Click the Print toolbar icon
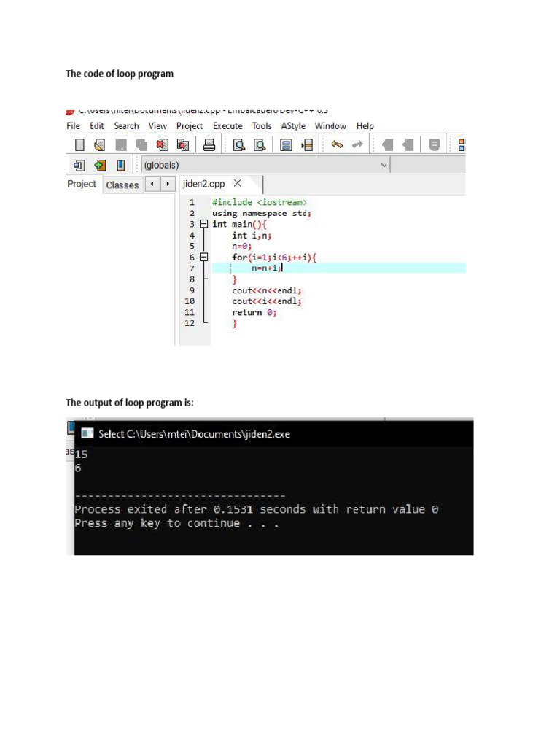The width and height of the screenshot is (560, 747). tap(209, 145)
